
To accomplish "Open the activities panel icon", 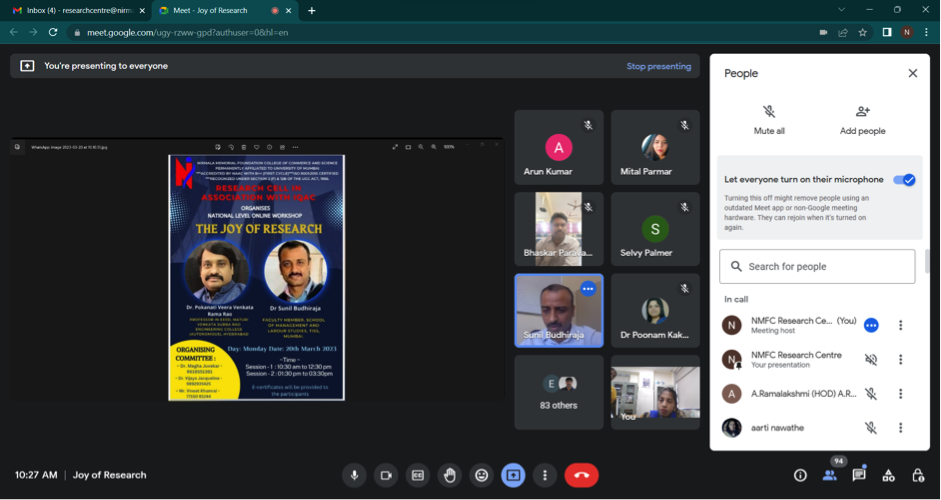I will point(888,475).
